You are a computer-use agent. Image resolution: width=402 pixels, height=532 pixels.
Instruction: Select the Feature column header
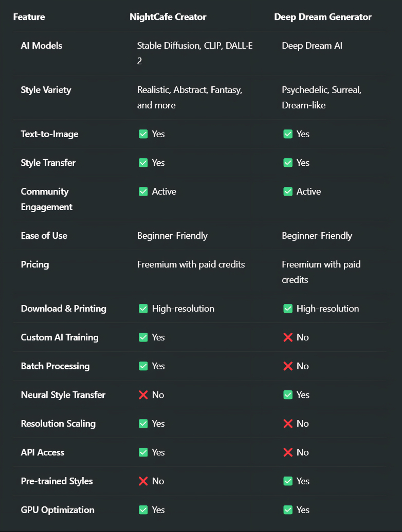point(29,17)
